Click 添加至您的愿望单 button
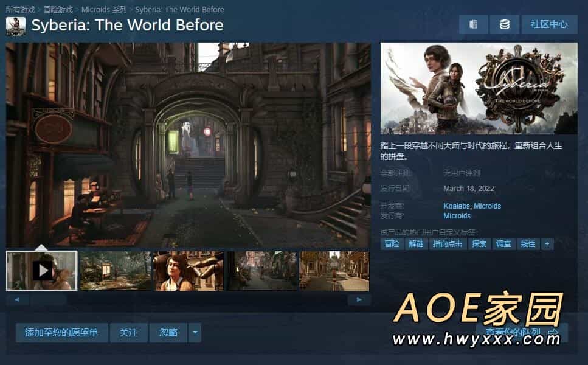This screenshot has width=588, height=365. click(61, 333)
